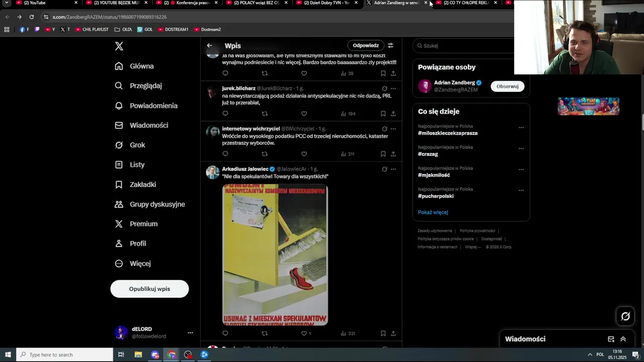Screen dimensions: 644x362
Task: Reload the page
Action: pyautogui.click(x=32, y=17)
